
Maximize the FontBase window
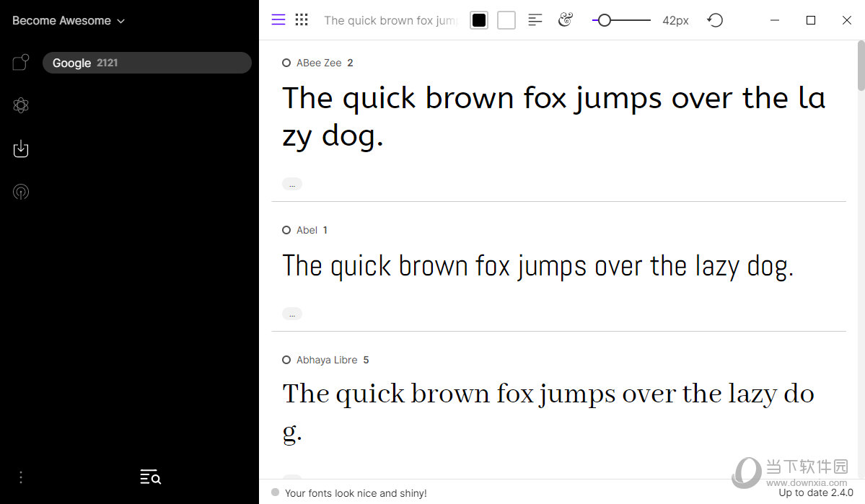click(x=810, y=20)
